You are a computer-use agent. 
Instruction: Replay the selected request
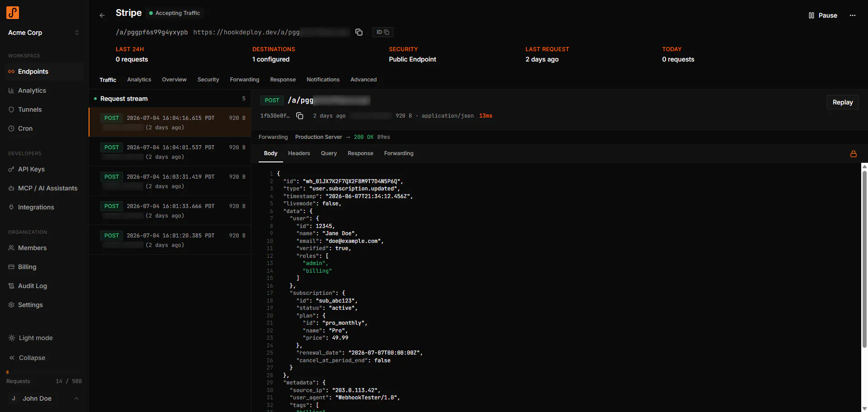click(x=843, y=102)
